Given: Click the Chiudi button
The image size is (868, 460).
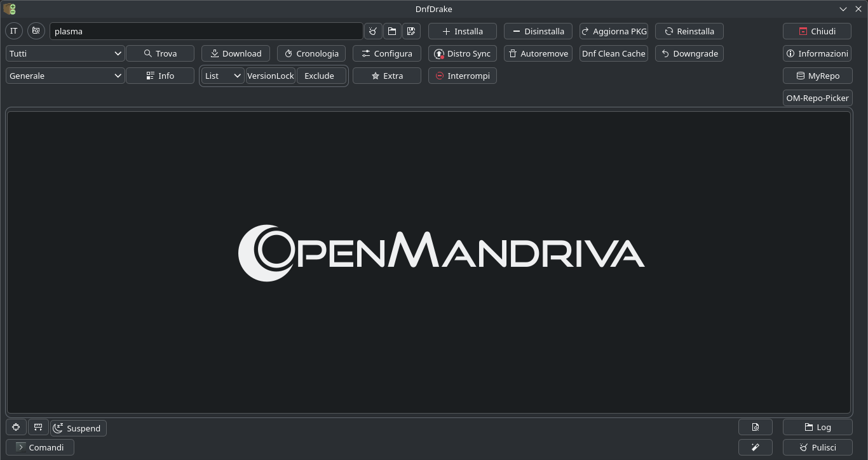Looking at the screenshot, I should tap(817, 31).
